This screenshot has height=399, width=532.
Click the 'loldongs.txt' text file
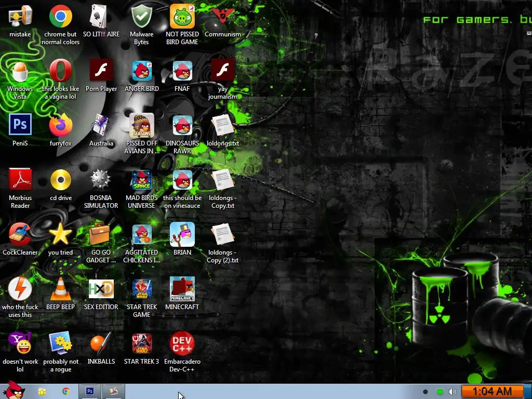[222, 125]
